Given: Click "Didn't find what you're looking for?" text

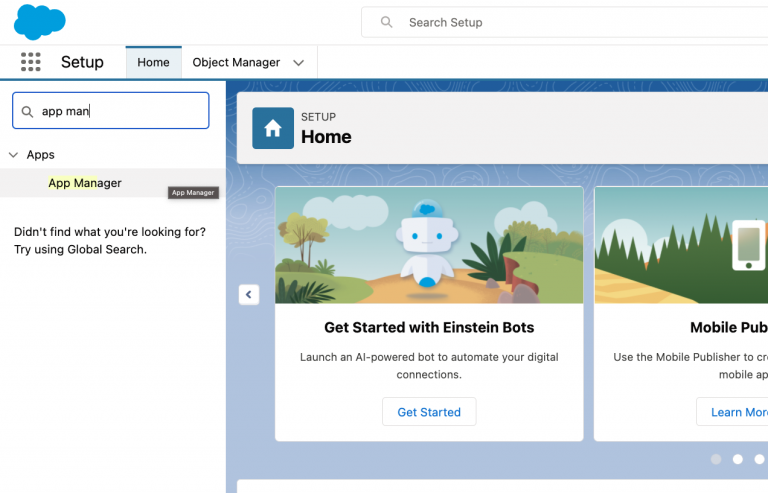Looking at the screenshot, I should [x=110, y=232].
